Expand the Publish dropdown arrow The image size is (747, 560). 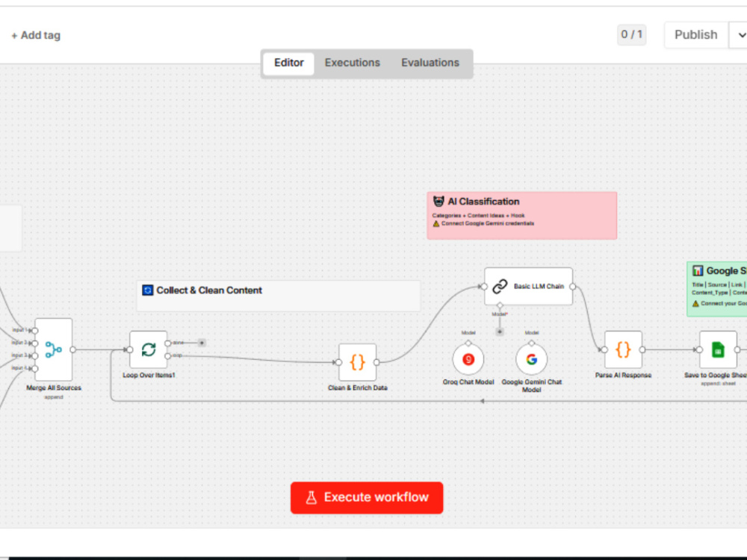(741, 35)
